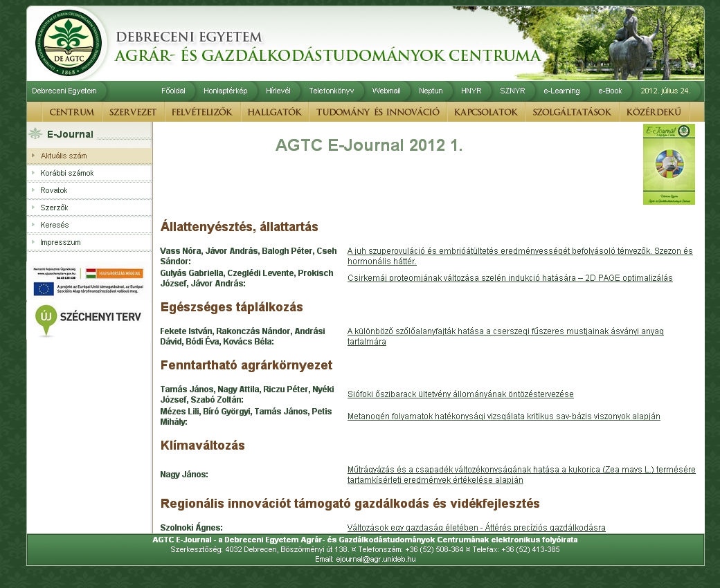The width and height of the screenshot is (720, 588).
Task: Open SZNYR link
Action: click(x=512, y=91)
